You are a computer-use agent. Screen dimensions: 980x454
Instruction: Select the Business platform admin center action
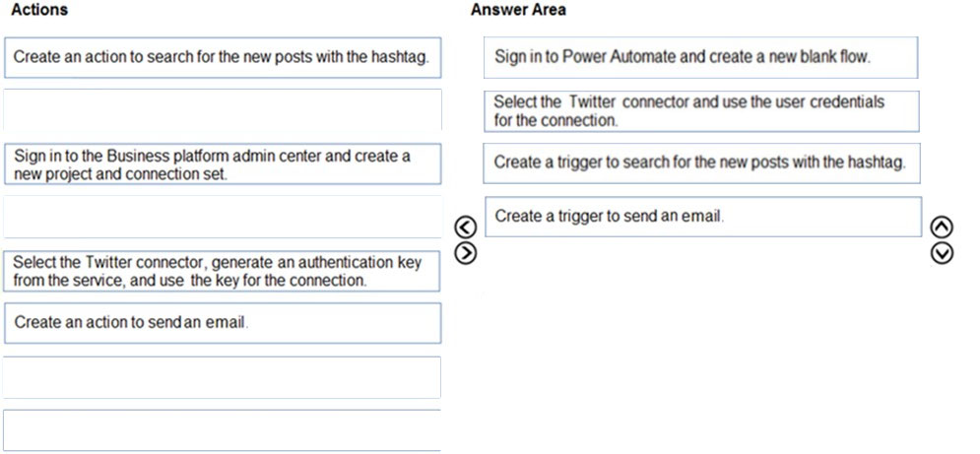tap(223, 163)
